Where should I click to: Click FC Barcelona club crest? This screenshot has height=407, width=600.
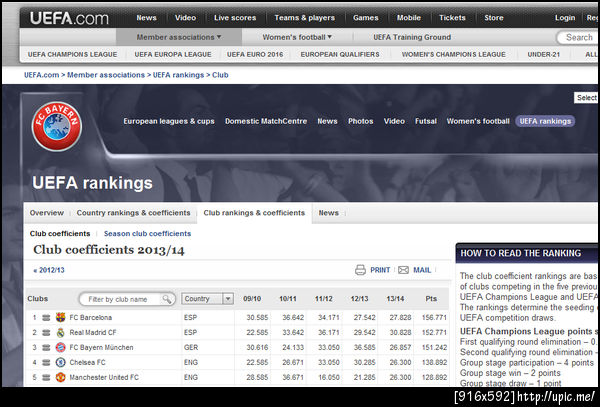click(60, 317)
